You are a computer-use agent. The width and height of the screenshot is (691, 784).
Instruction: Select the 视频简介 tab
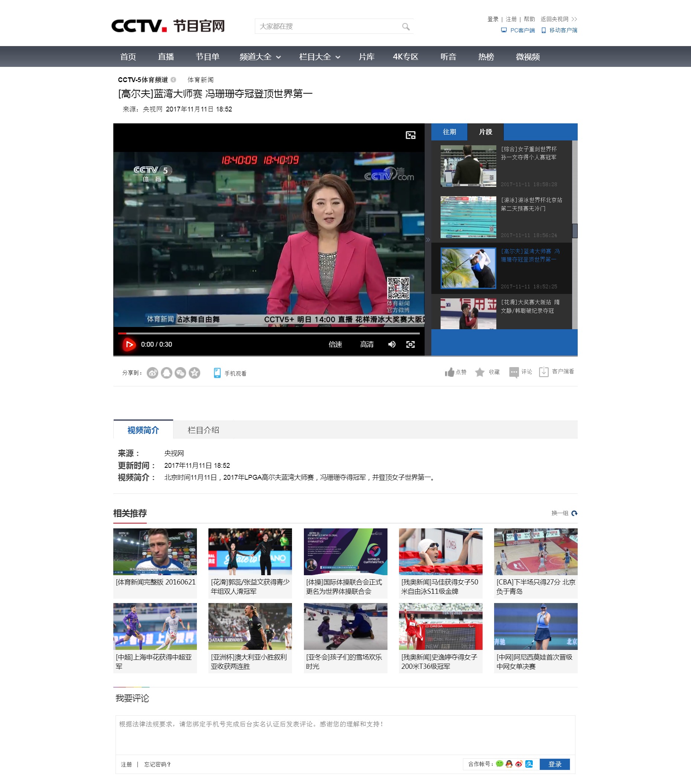pyautogui.click(x=143, y=430)
